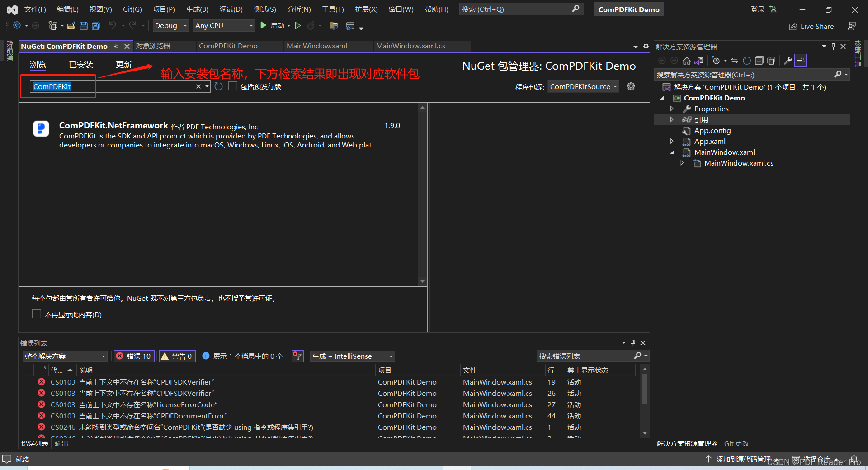Open the Git 更改 tab
This screenshot has width=868, height=470.
(x=736, y=444)
